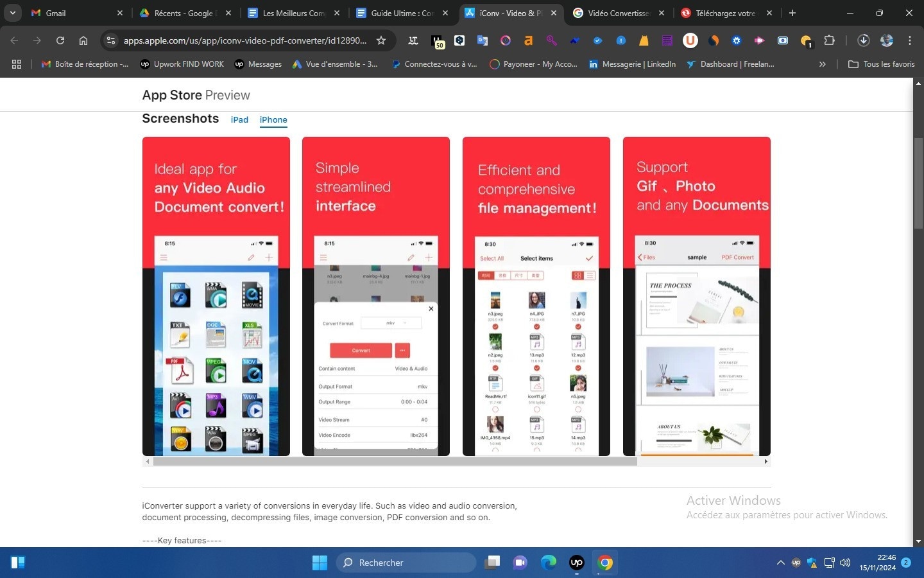Open the screenshot capture extension icon
This screenshot has width=924, height=578.
(783, 40)
